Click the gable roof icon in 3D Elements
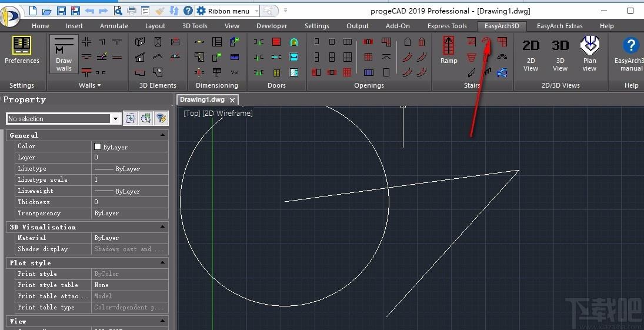Viewport: 644px width, 330px height. [157, 56]
